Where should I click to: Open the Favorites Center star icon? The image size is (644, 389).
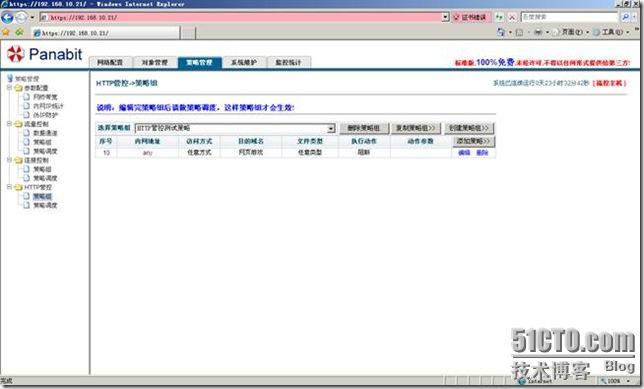pos(6,32)
